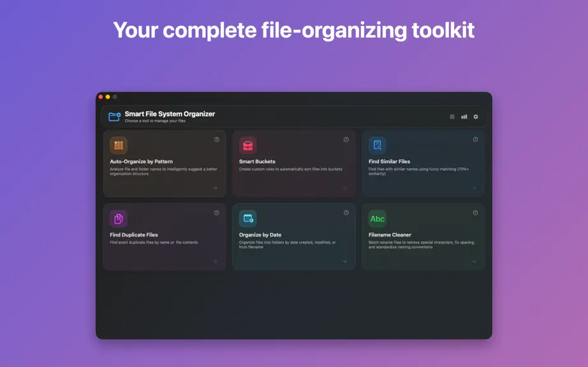Switch to grid view in header
This screenshot has height=367, width=588.
(x=452, y=117)
